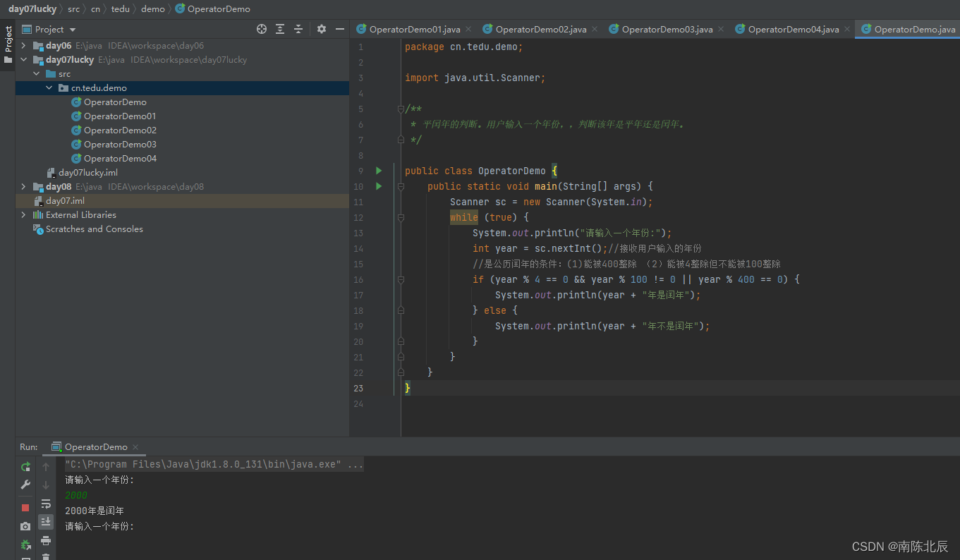Switch to OperatorDemo01.java editor tab

[414, 29]
